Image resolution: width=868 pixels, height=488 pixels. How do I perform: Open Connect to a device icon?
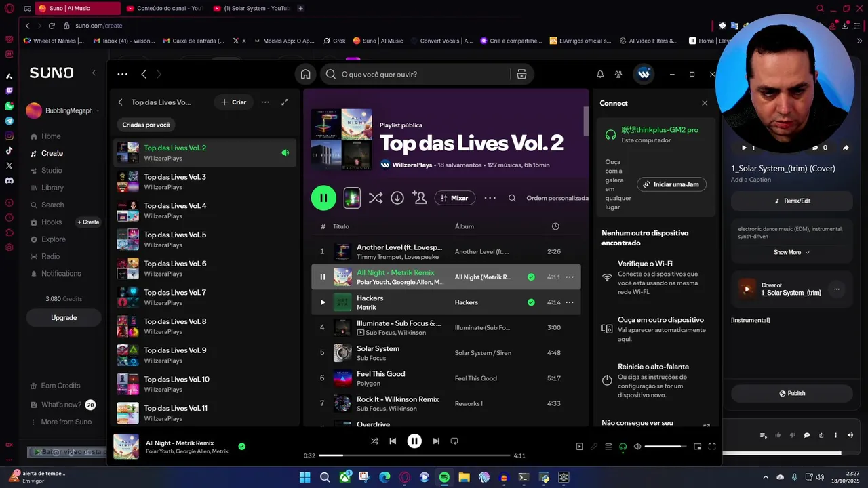tap(623, 447)
